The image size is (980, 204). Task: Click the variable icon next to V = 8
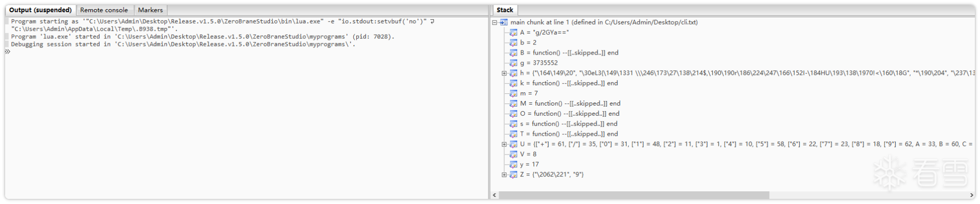pos(513,154)
